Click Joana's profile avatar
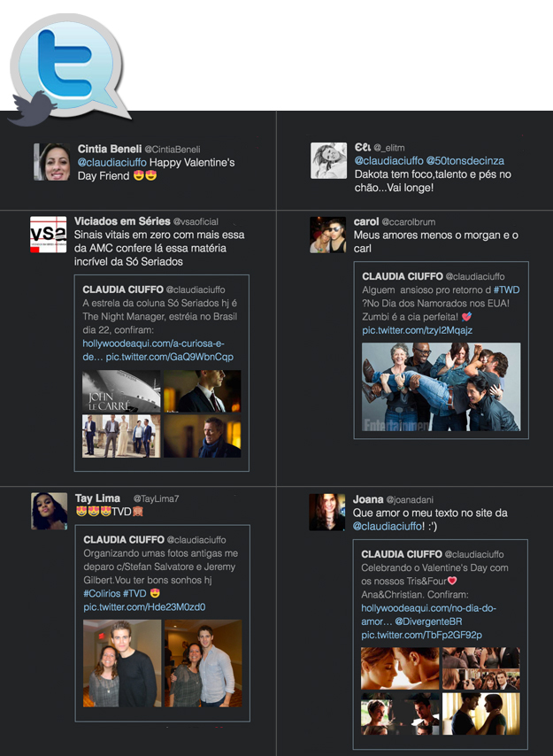The height and width of the screenshot is (756, 553). [326, 512]
